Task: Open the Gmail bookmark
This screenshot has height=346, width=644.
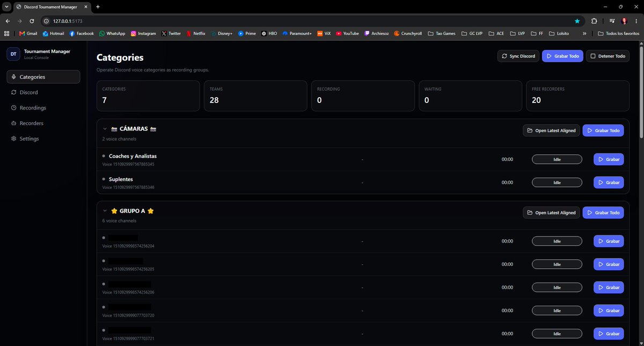Action: coord(28,33)
